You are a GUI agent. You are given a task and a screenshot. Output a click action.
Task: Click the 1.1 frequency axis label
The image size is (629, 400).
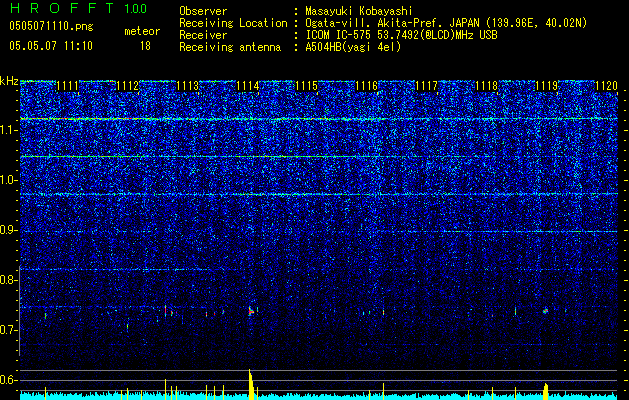coord(8,130)
